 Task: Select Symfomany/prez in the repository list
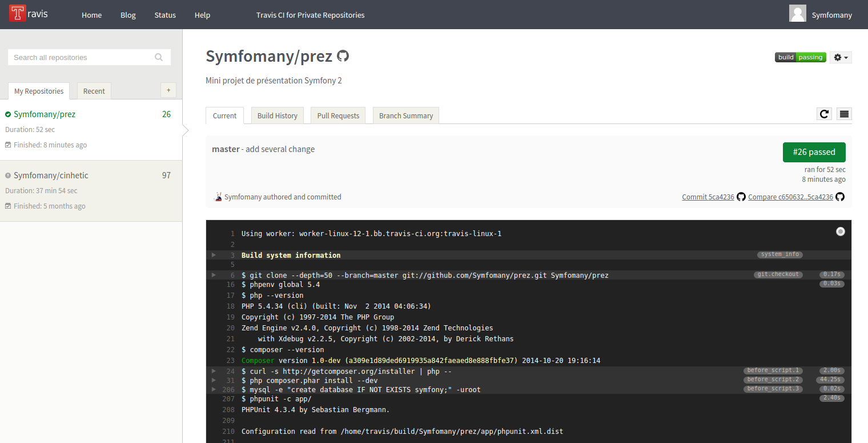(45, 114)
